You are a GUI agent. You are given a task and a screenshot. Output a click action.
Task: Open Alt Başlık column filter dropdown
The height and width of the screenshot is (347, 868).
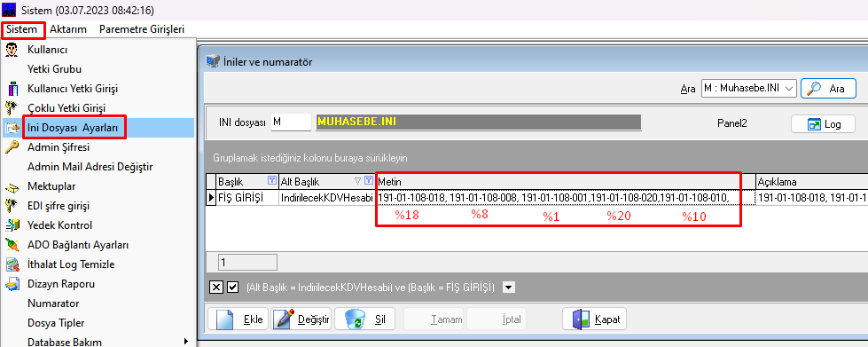pos(369,180)
